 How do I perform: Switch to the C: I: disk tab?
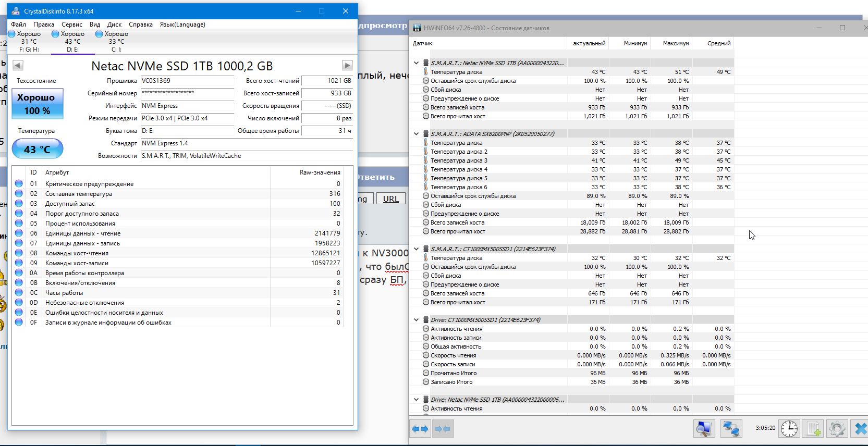click(117, 42)
